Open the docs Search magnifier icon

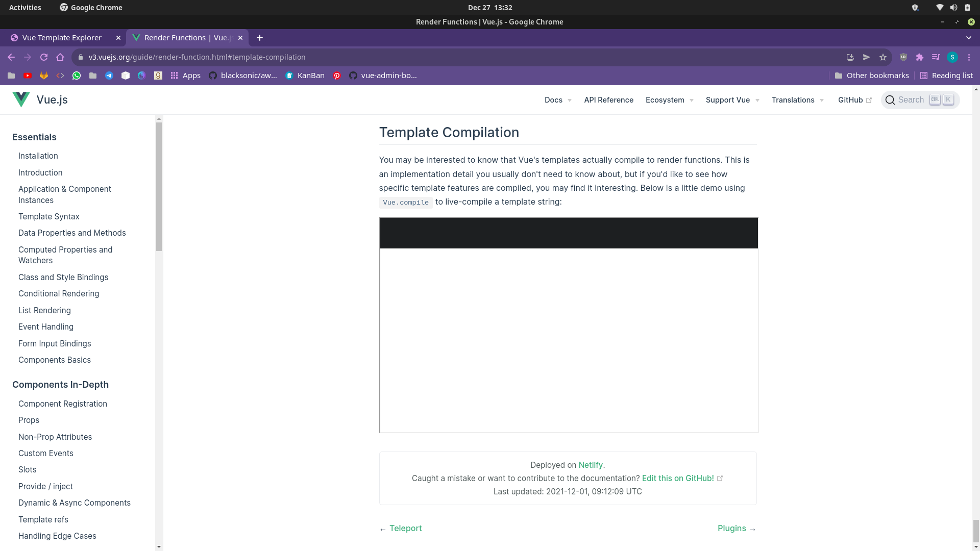(890, 100)
